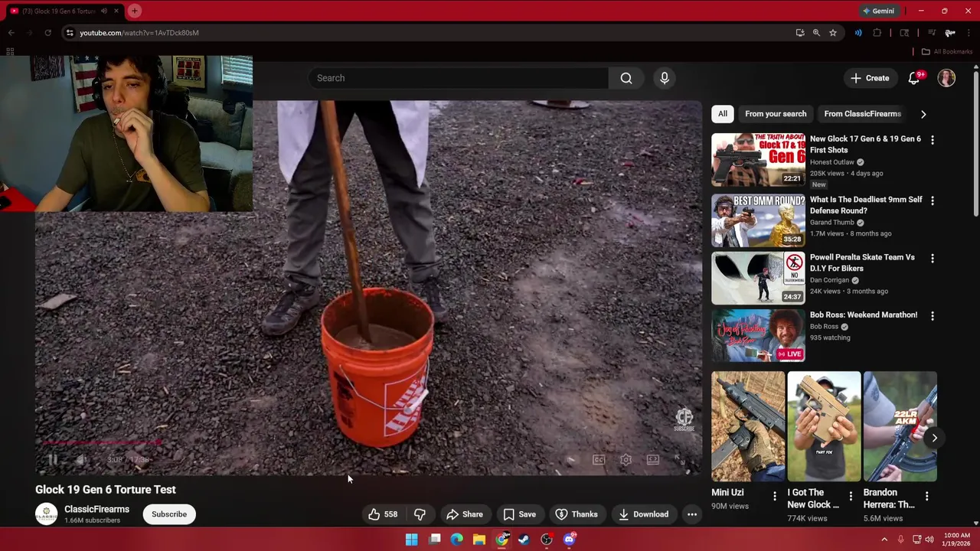This screenshot has height=551, width=980.
Task: Open ClassicFirearms channel name link
Action: coord(96,510)
